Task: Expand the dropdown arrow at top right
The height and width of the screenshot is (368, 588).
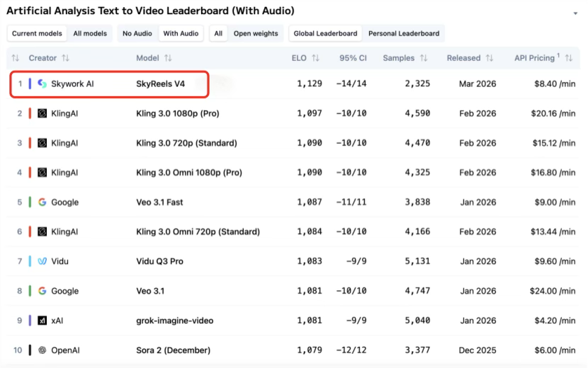Action: [x=575, y=13]
